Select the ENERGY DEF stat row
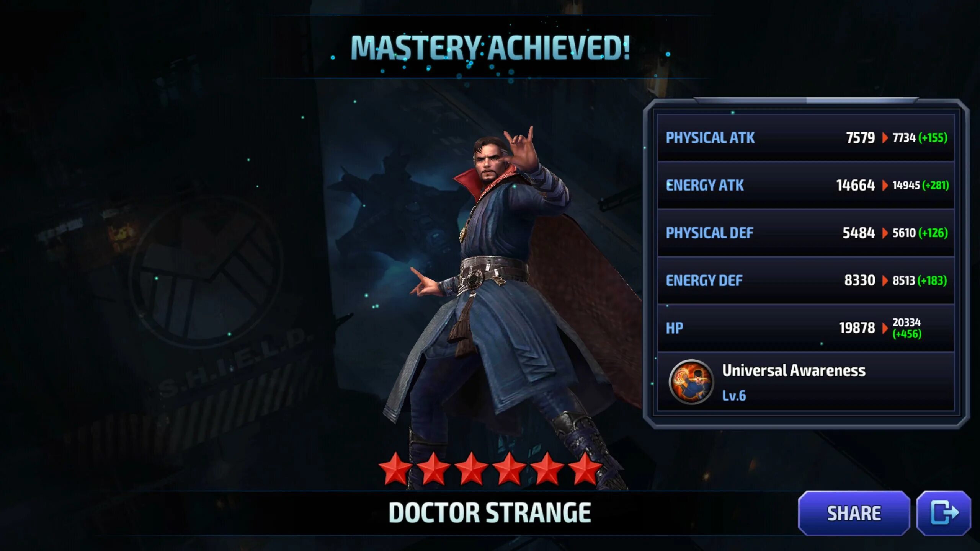Image resolution: width=980 pixels, height=551 pixels. tap(806, 280)
